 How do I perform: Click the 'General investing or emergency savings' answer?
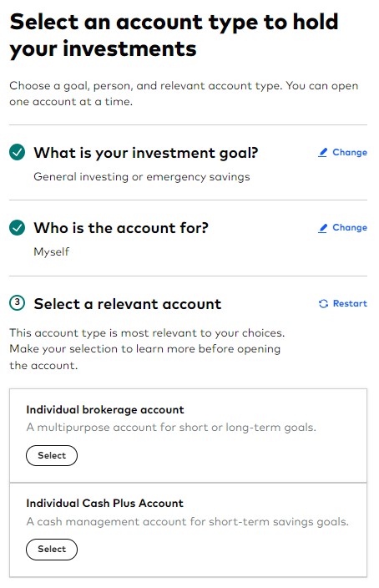click(x=142, y=176)
